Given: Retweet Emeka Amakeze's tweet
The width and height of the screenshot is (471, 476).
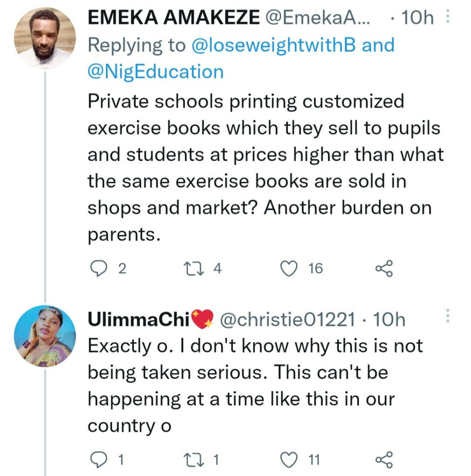Looking at the screenshot, I should (192, 268).
